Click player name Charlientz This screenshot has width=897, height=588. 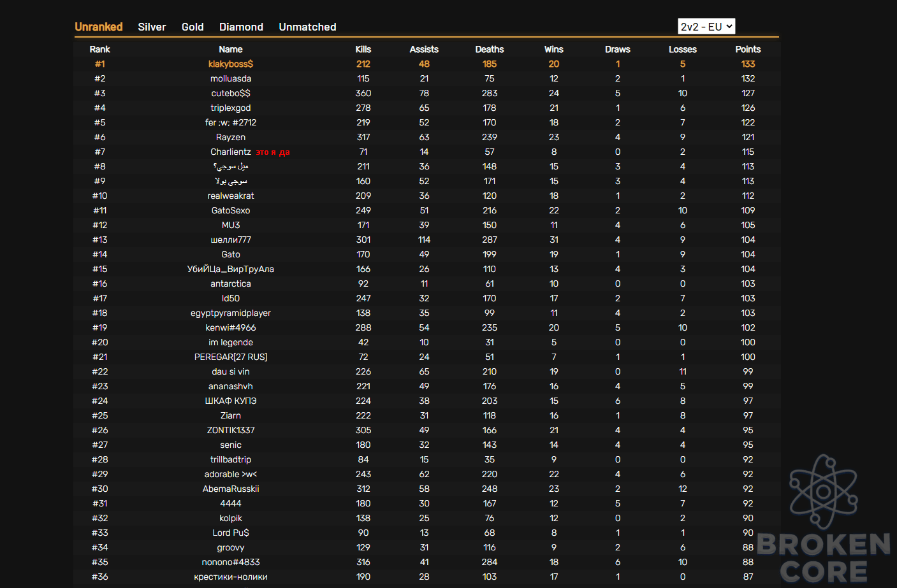click(231, 152)
